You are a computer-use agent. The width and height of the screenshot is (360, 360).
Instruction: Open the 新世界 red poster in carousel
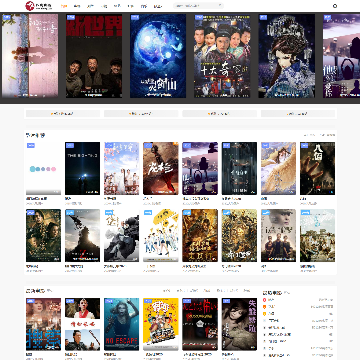pyautogui.click(x=94, y=56)
